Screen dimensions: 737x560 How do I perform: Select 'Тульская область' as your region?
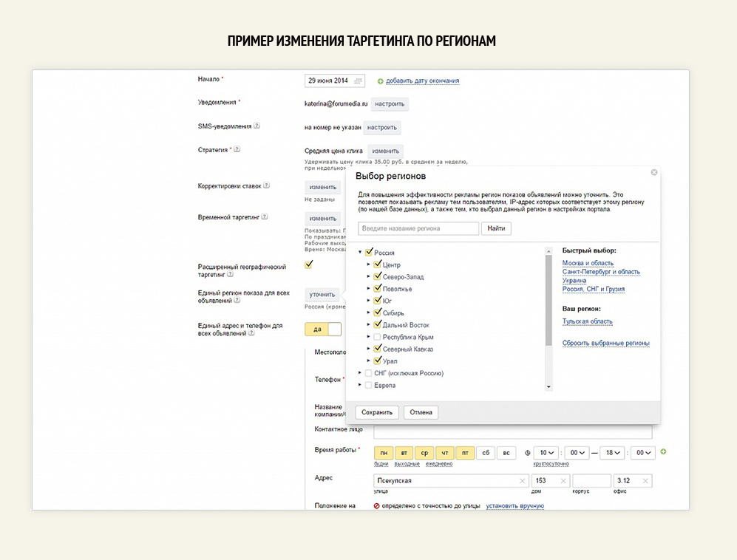[x=587, y=321]
